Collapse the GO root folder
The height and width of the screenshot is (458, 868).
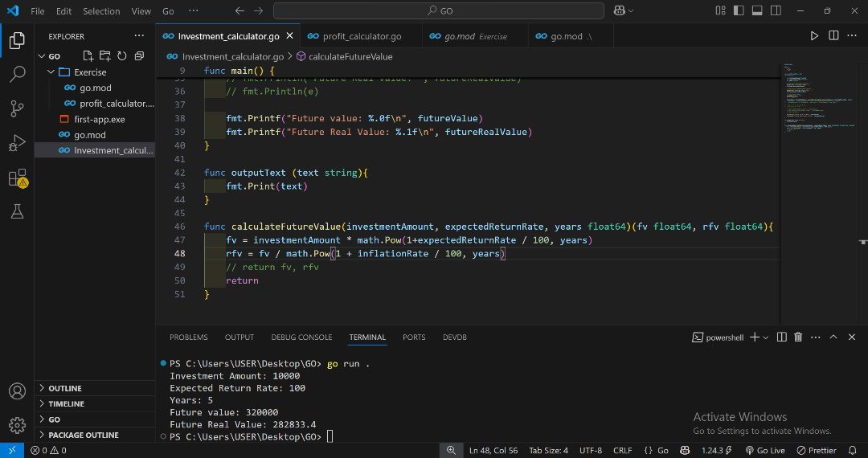[41, 56]
